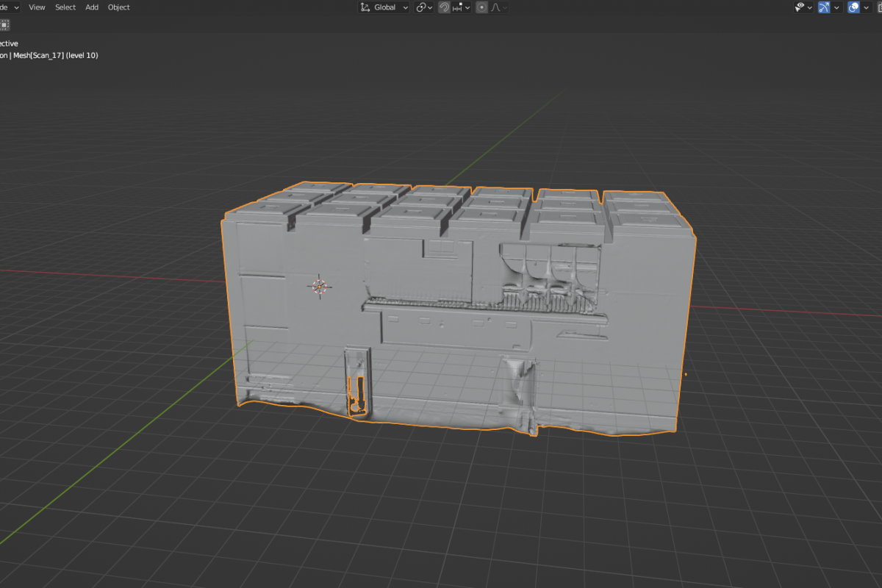Open the Object menu
Image resolution: width=882 pixels, height=588 pixels.
pyautogui.click(x=118, y=7)
